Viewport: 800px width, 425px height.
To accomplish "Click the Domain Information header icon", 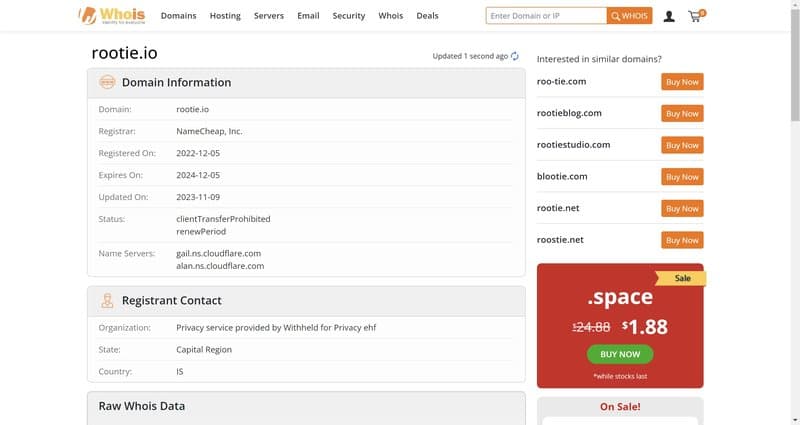I will (x=106, y=83).
